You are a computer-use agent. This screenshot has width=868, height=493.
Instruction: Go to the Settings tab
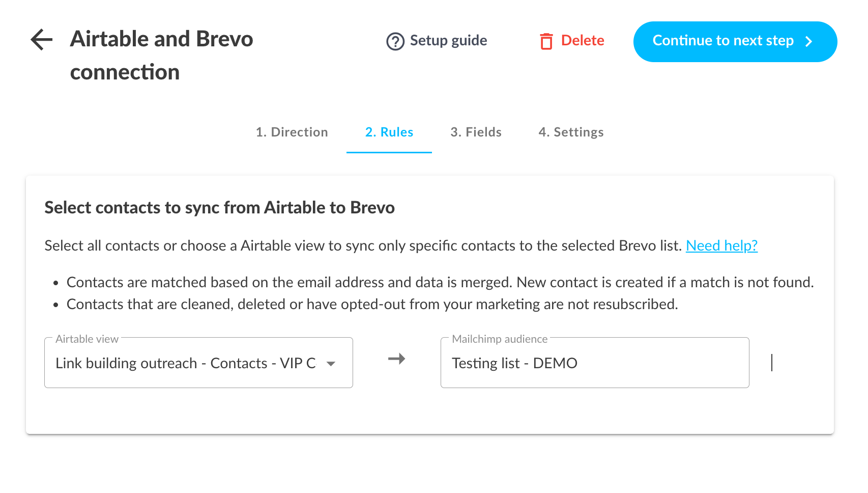[x=571, y=132]
